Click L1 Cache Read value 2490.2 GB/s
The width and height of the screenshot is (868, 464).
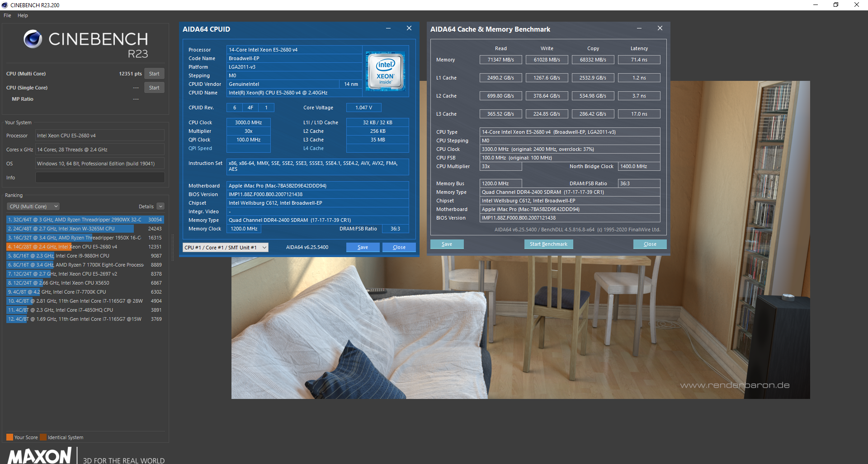pyautogui.click(x=501, y=78)
